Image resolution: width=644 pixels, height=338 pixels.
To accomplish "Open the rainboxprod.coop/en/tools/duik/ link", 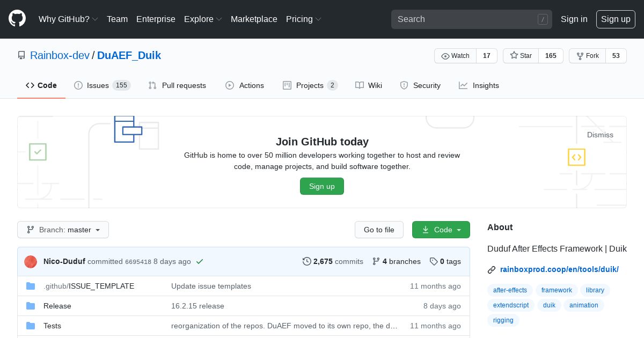I will pos(559,269).
